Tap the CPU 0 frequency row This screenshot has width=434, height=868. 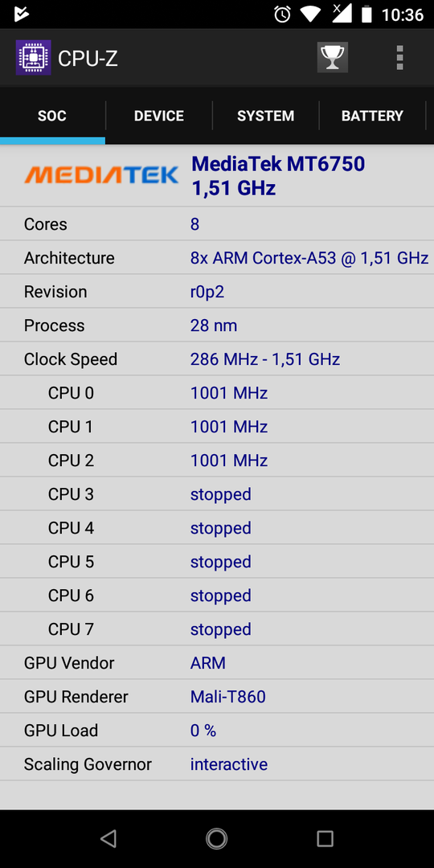click(x=217, y=392)
